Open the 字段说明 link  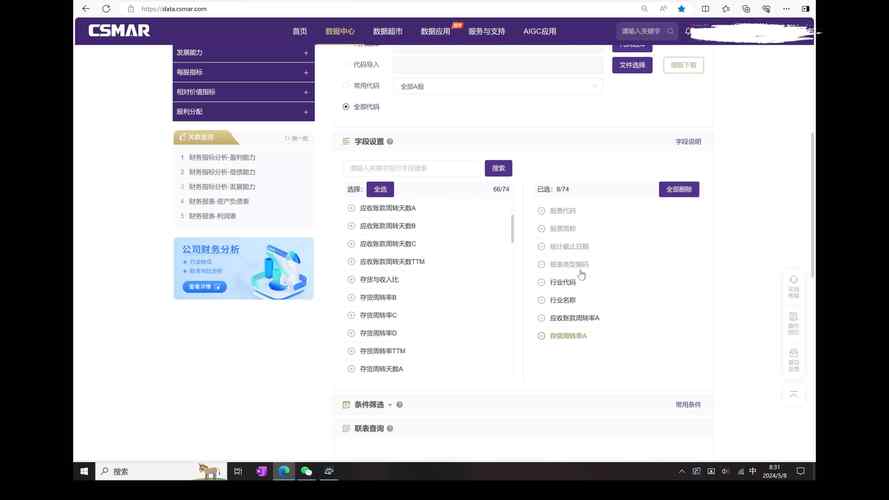(688, 141)
